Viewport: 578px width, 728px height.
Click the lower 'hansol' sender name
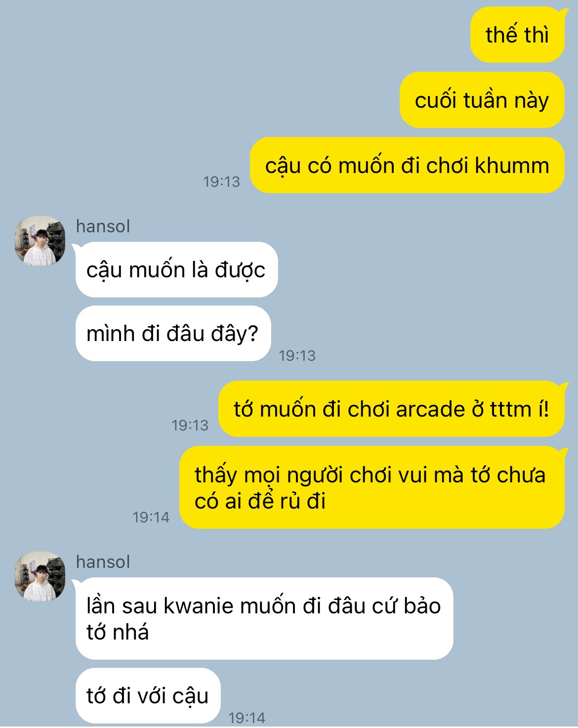[103, 562]
